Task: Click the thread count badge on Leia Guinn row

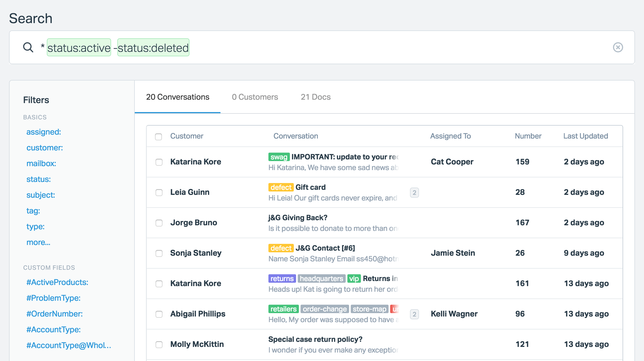Action: coord(414,193)
